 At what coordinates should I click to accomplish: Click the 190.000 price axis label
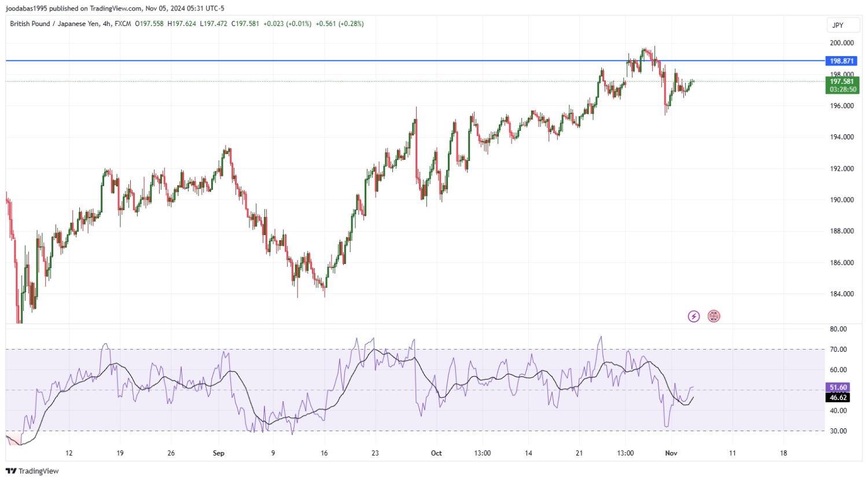(x=841, y=200)
